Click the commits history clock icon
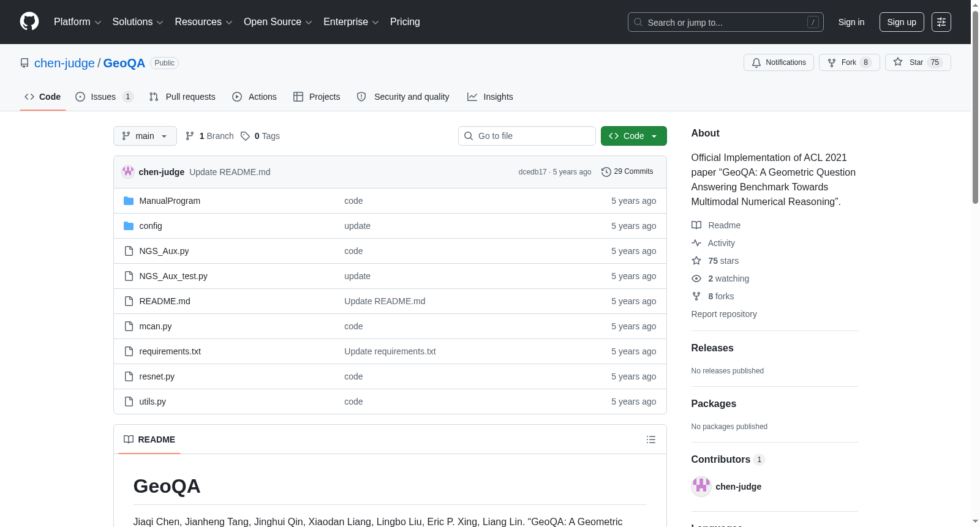This screenshot has height=527, width=980. [x=606, y=172]
